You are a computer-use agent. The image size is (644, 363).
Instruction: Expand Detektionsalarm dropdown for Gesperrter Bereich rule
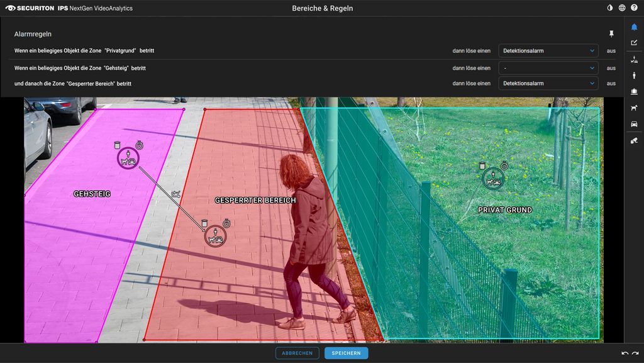click(548, 83)
